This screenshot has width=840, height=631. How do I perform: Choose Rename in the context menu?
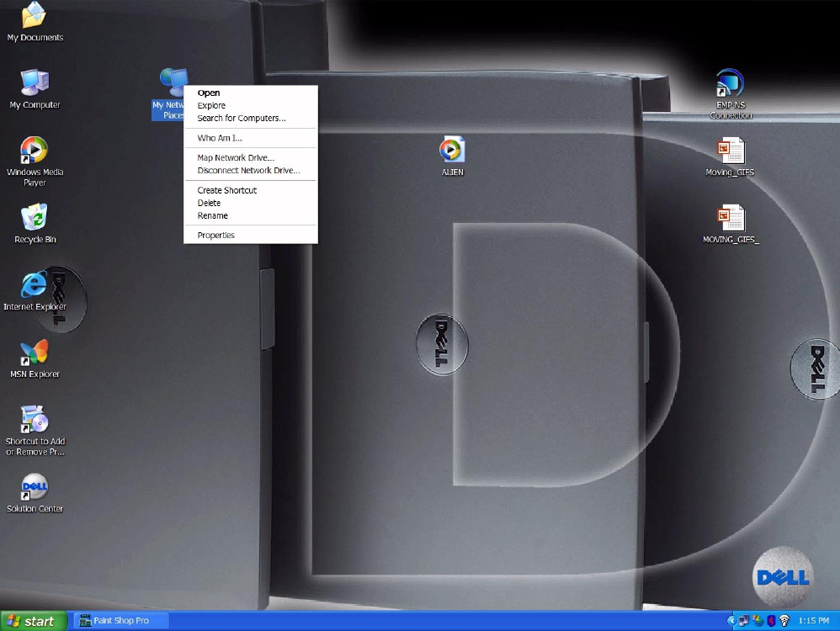click(251, 216)
